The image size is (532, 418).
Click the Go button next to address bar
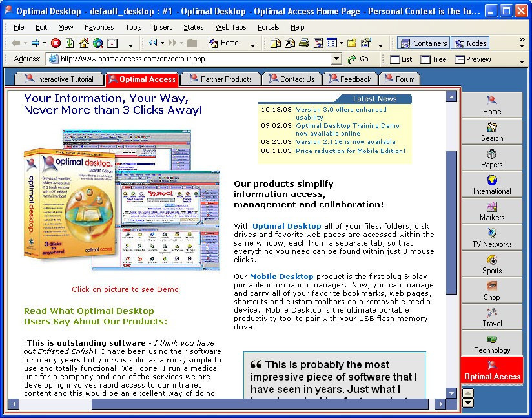point(358,59)
